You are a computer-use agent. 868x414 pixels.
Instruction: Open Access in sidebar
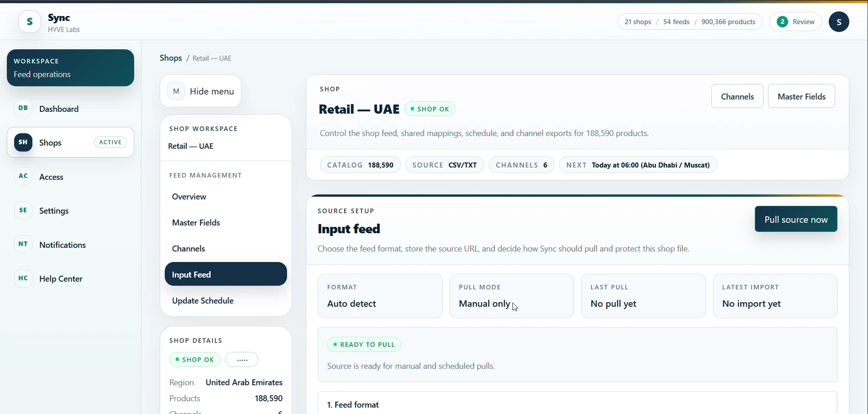70,177
